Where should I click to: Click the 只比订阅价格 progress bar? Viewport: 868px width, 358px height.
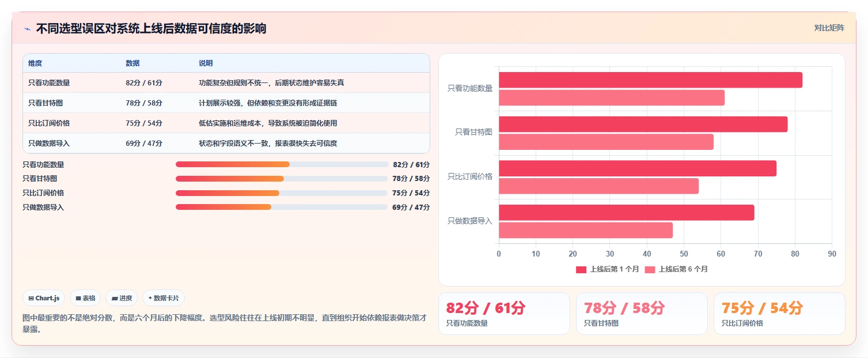282,193
